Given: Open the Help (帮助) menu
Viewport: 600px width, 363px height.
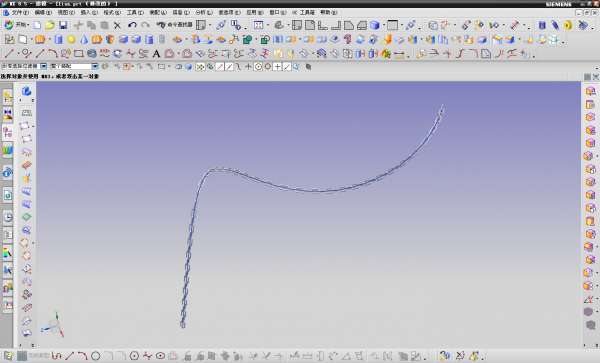Looking at the screenshot, I should (329, 13).
